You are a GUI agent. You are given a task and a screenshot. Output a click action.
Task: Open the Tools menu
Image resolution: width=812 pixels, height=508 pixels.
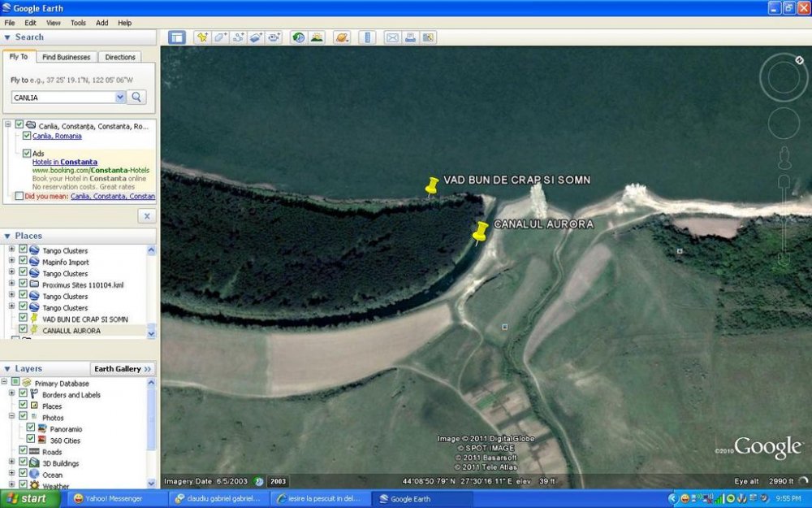[x=78, y=23]
